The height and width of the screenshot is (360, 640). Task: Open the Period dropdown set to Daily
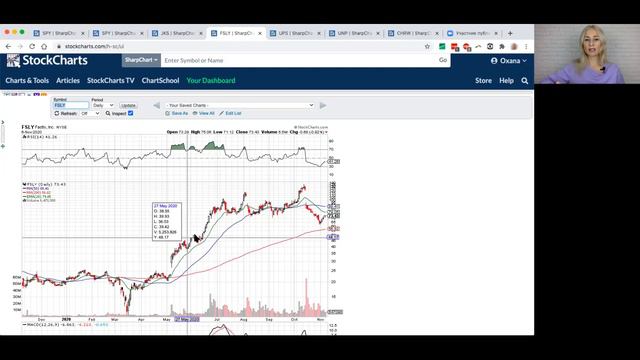click(103, 105)
